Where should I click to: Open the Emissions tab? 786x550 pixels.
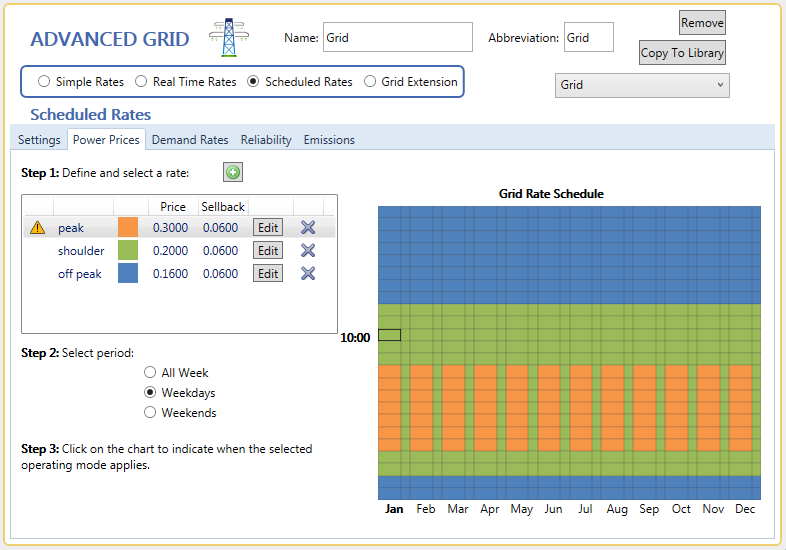[329, 140]
